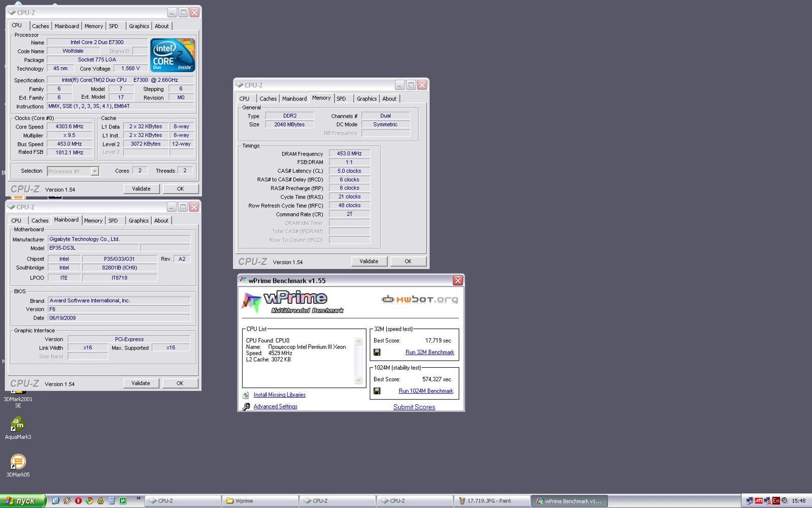Launch Opera from the quick launch bar

[78, 500]
